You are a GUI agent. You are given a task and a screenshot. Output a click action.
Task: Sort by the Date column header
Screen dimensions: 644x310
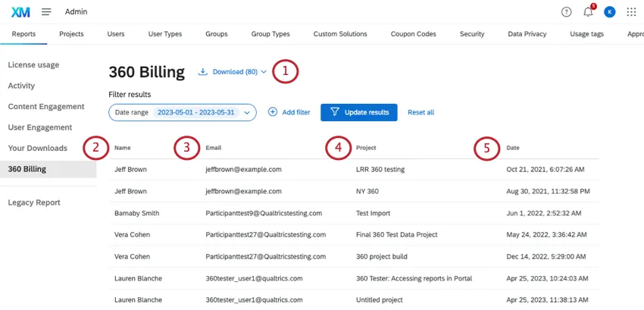pyautogui.click(x=513, y=148)
